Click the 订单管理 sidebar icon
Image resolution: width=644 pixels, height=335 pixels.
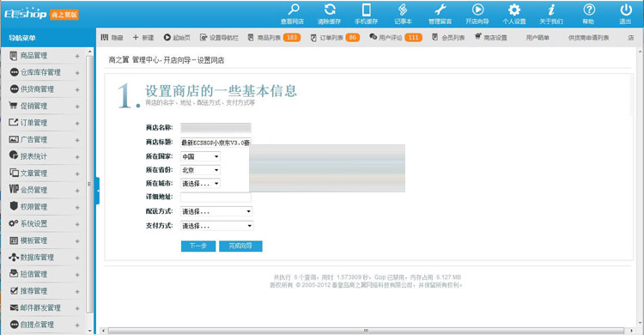pos(14,123)
